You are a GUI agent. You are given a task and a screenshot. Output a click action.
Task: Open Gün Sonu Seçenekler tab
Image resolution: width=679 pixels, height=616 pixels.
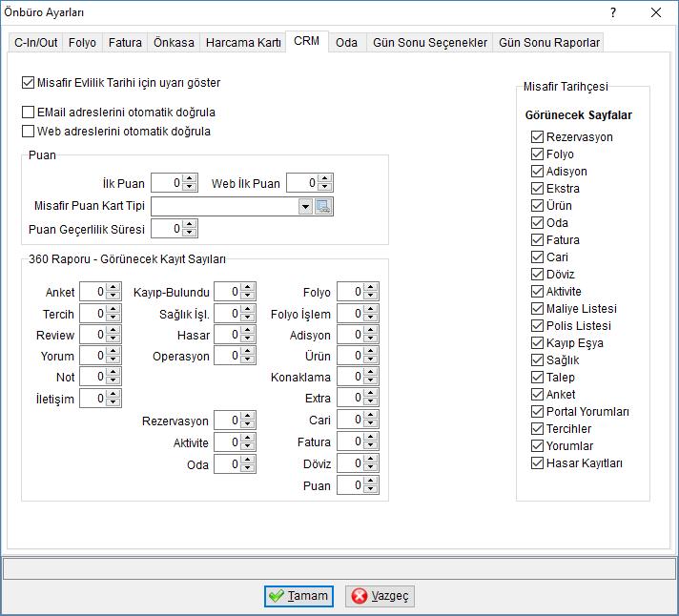click(430, 42)
